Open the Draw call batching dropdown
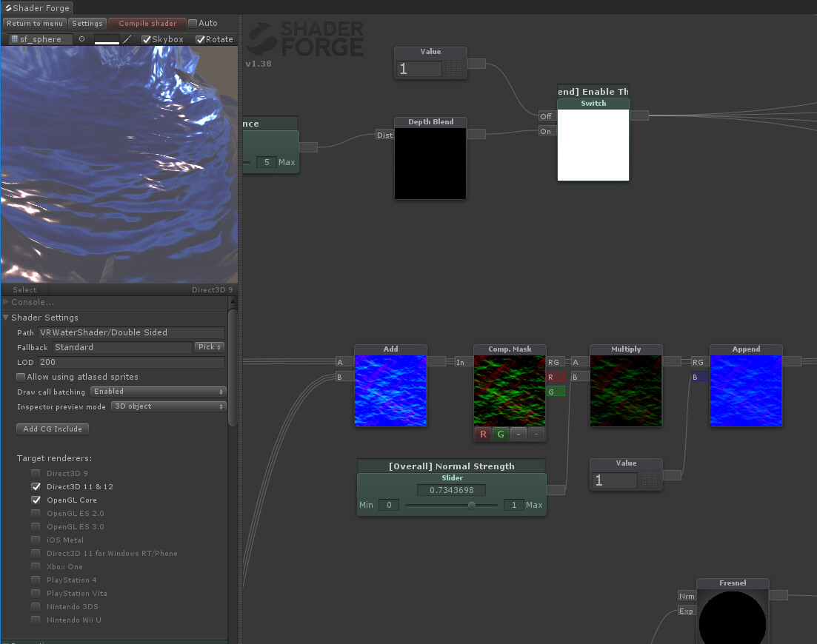 (157, 391)
